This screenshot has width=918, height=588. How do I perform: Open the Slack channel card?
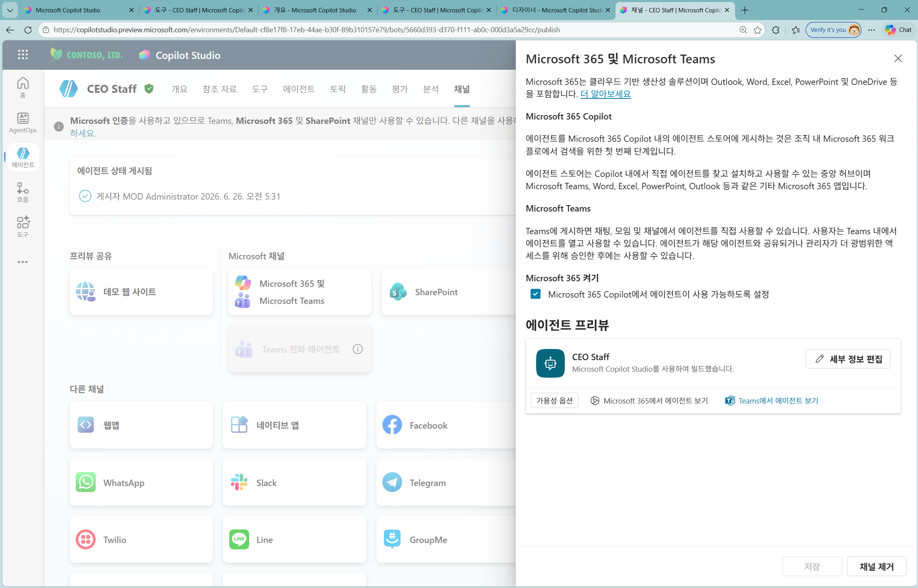click(294, 482)
